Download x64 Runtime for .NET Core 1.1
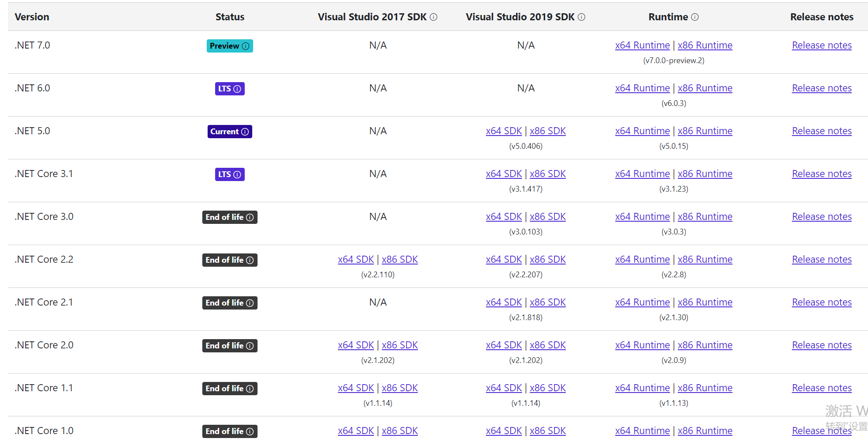This screenshot has width=868, height=442. pos(642,388)
